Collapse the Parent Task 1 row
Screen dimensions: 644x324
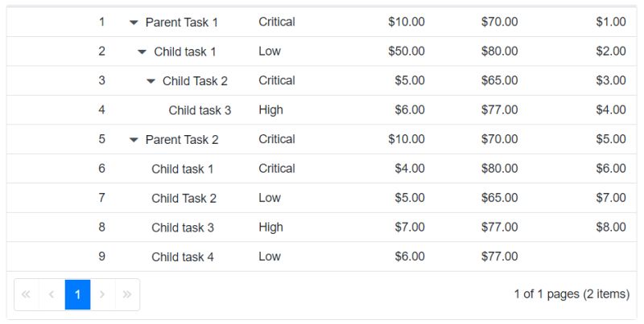[134, 23]
